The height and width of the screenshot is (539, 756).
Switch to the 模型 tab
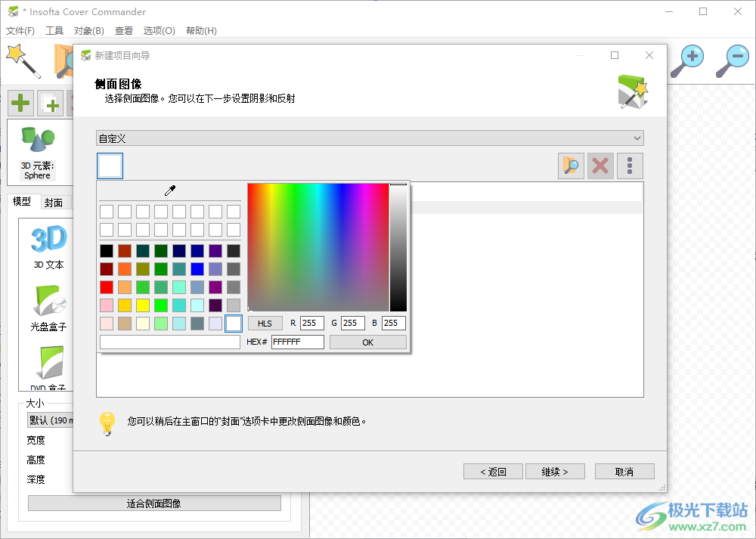coord(22,201)
